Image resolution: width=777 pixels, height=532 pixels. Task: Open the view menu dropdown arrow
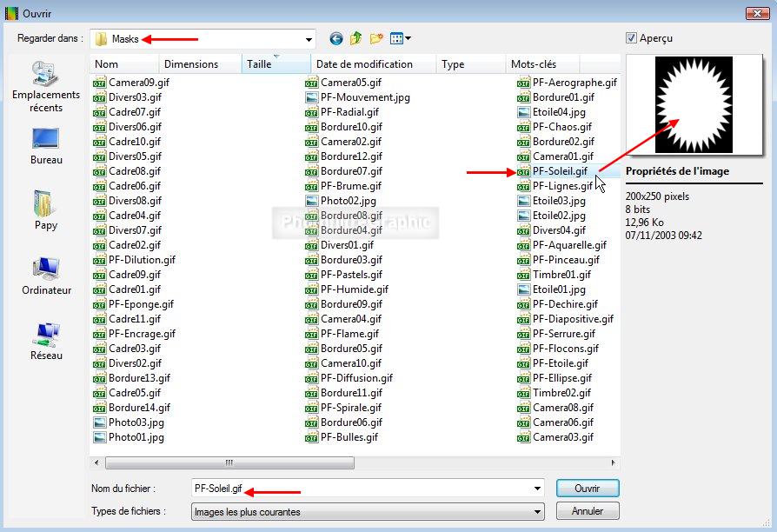[x=408, y=38]
